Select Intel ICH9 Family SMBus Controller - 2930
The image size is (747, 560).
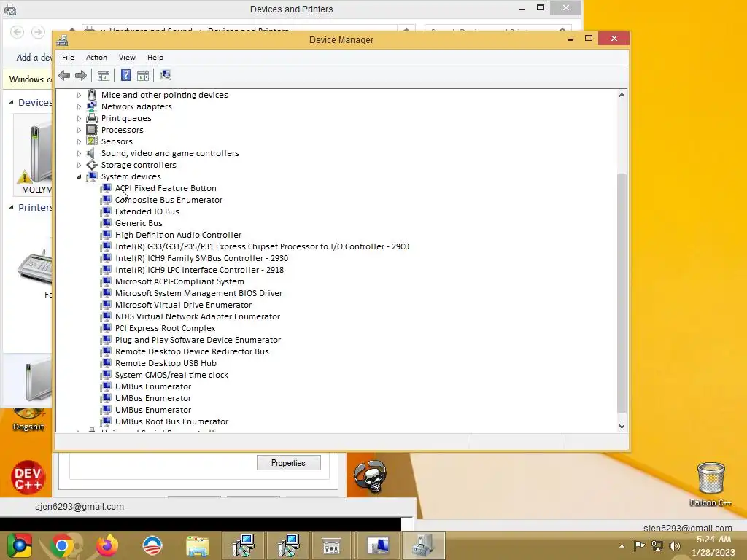click(201, 258)
